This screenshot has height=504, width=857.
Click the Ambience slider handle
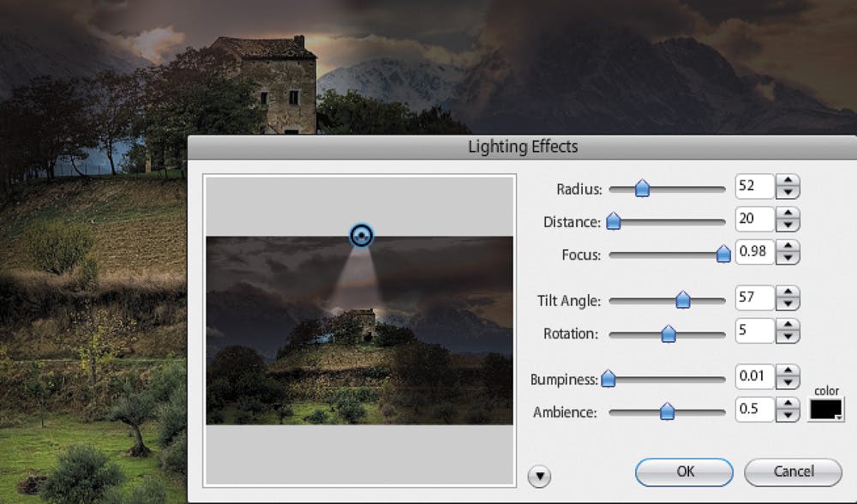(667, 411)
